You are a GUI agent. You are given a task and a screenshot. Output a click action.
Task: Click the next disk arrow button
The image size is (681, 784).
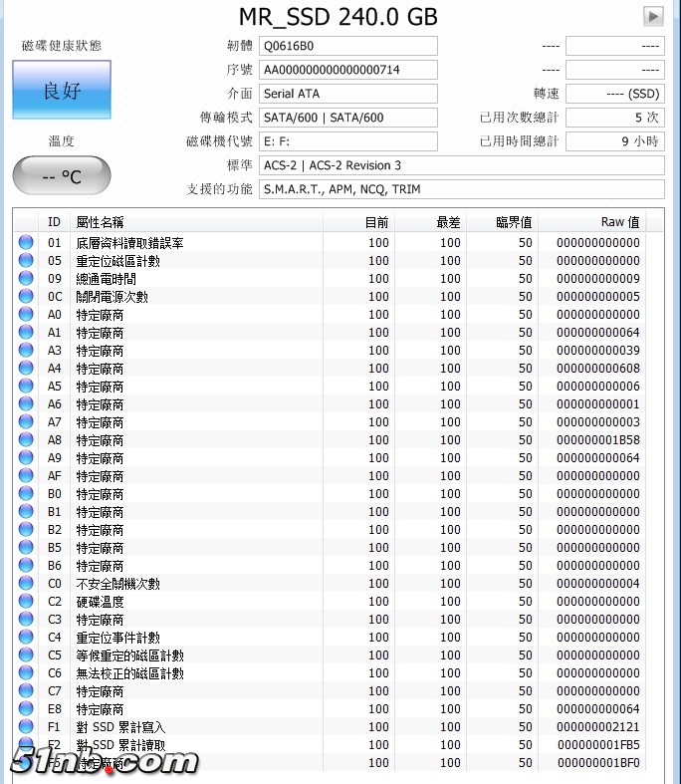(653, 16)
